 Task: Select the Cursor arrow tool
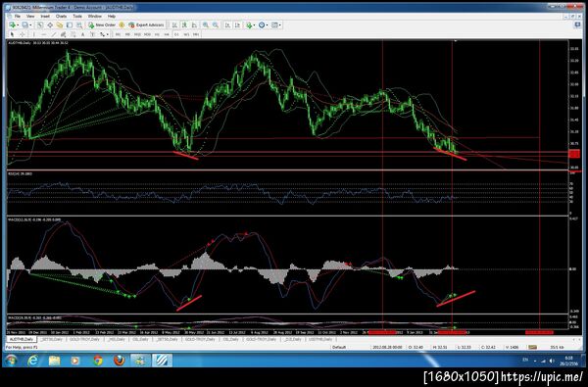[12, 34]
